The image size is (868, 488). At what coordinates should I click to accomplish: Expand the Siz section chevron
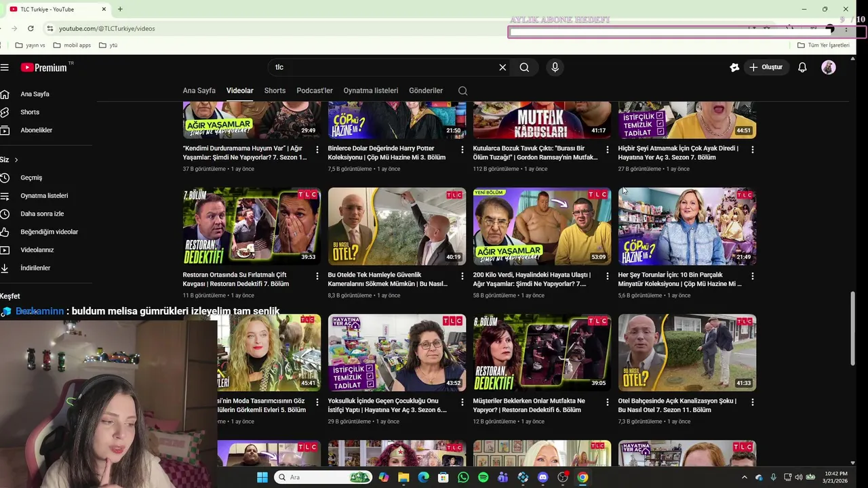pos(16,160)
